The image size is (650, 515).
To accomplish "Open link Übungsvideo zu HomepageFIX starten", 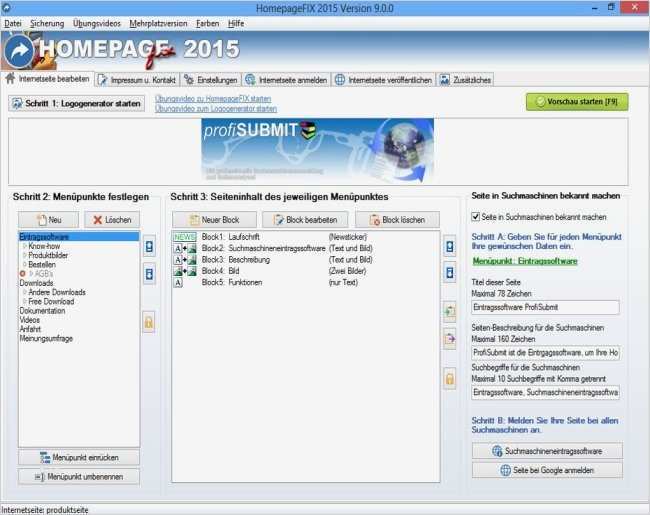I will tap(213, 99).
